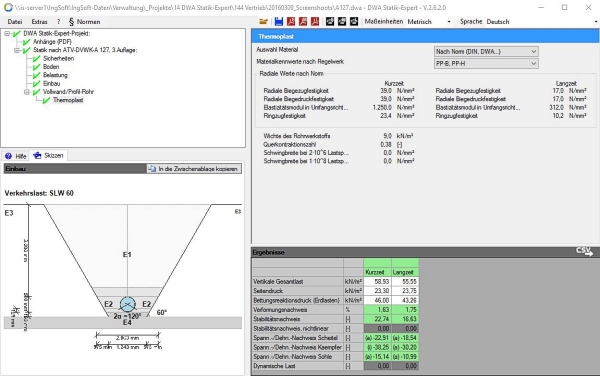
Task: Click the paragraph symbol beside Normen
Action: coord(71,22)
